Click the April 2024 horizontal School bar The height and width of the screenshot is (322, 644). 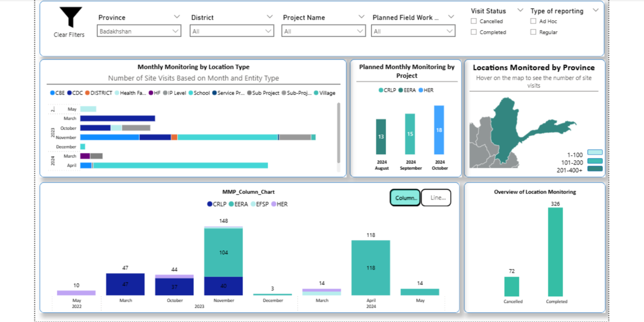point(181,165)
